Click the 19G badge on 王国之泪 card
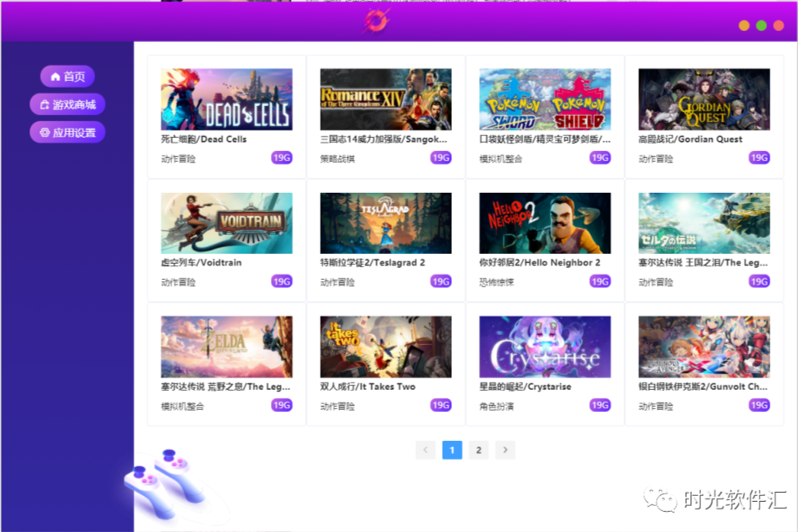Viewport: 798px width, 532px height. (x=760, y=281)
